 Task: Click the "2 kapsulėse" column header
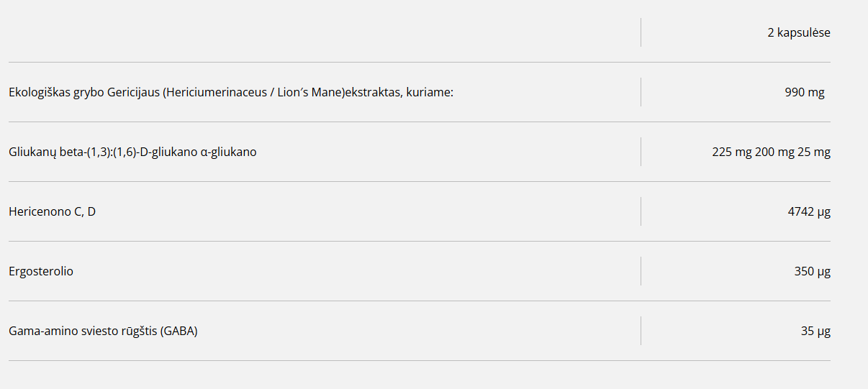point(799,32)
